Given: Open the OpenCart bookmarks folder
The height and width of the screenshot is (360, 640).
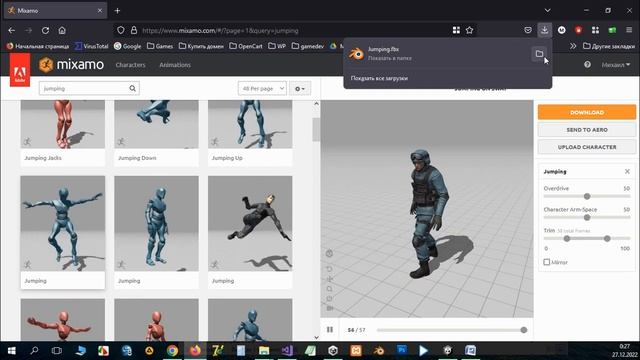Looking at the screenshot, I should click(x=246, y=46).
